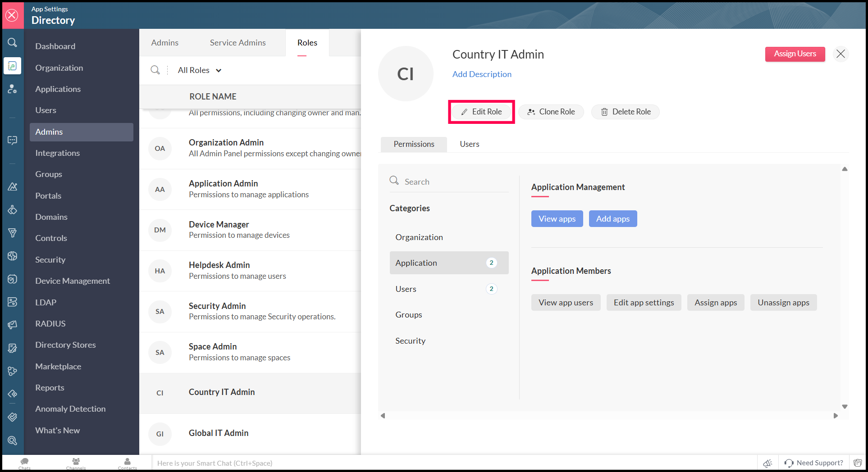Screen dimensions: 868x472
Task: Switch to the Users tab in role panel
Action: [469, 144]
